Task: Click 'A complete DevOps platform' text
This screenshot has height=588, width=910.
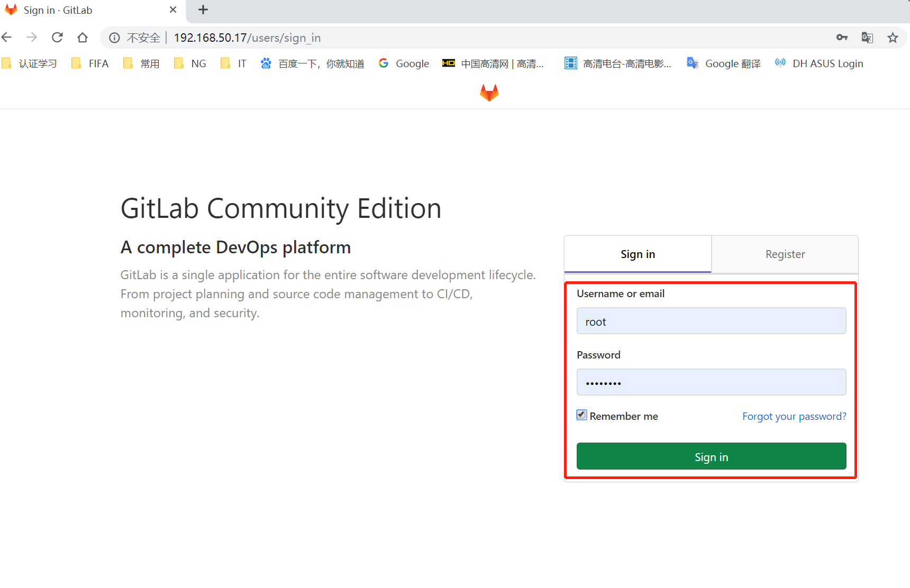Action: point(235,247)
